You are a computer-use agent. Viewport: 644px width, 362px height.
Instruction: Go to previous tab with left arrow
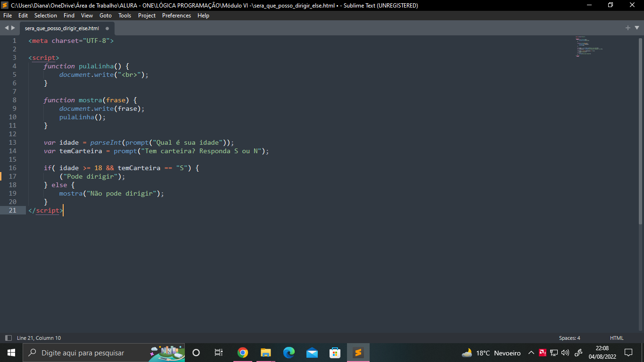click(x=7, y=28)
